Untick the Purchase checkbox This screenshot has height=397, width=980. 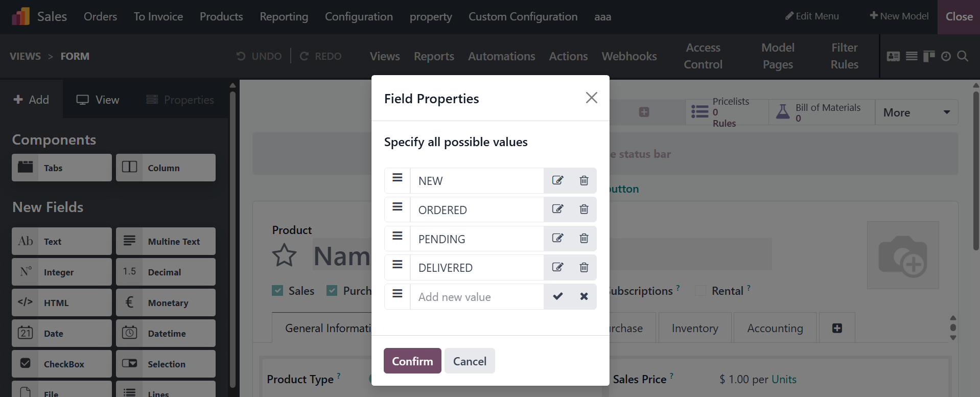coord(332,291)
